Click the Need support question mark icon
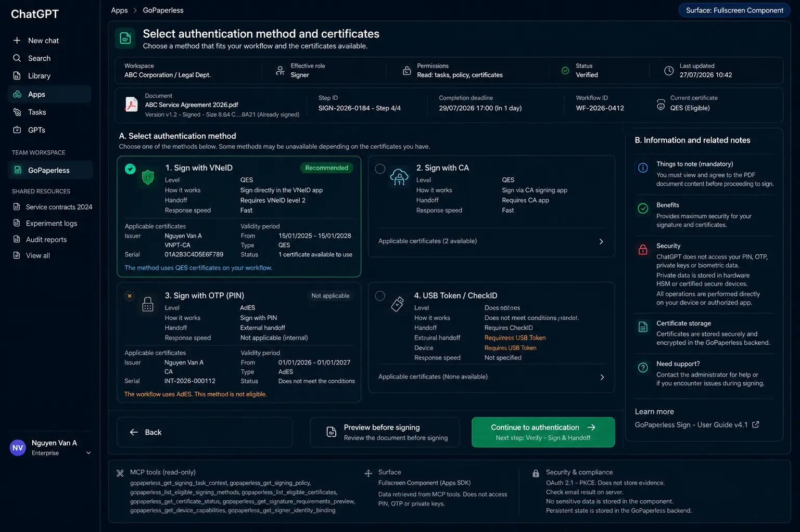800x532 pixels. (643, 368)
